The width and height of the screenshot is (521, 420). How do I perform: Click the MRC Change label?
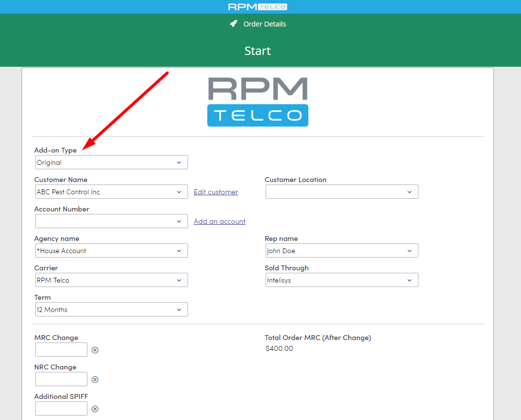click(x=56, y=338)
